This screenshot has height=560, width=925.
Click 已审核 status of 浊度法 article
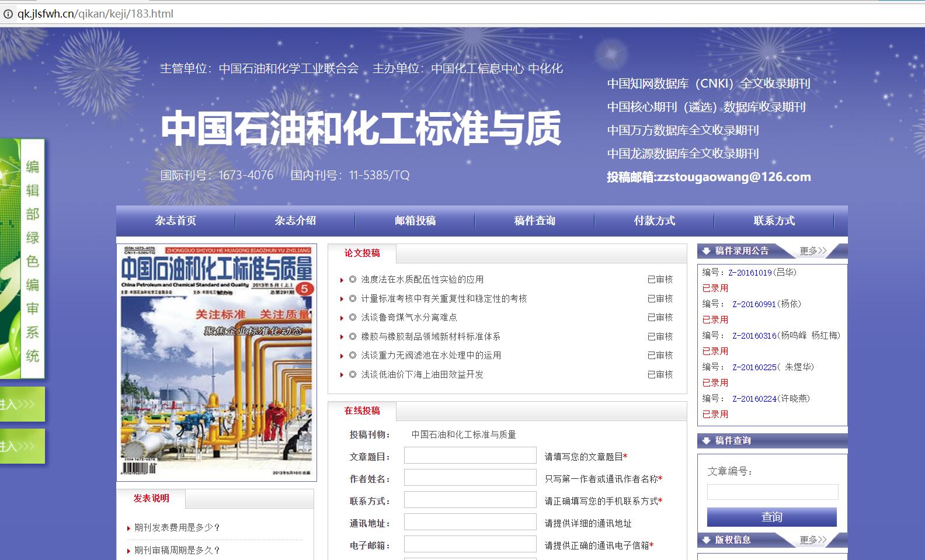coord(660,280)
